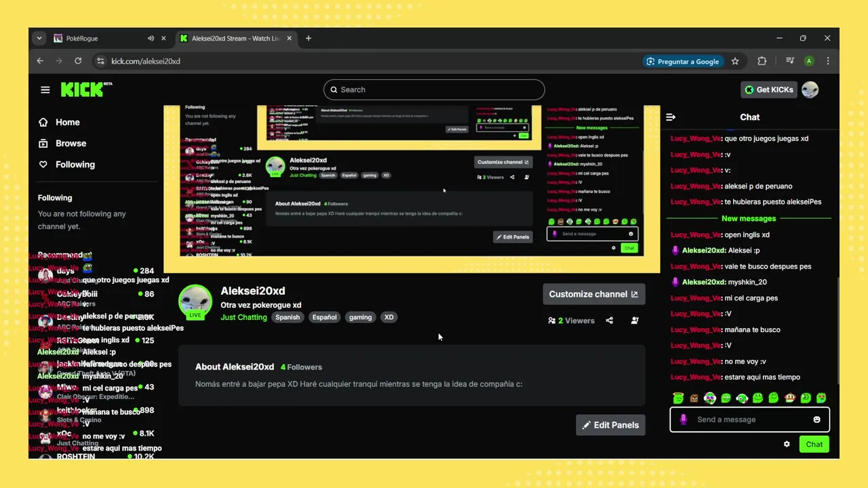Send message with green Chat button
868x488 pixels.
[x=814, y=445]
